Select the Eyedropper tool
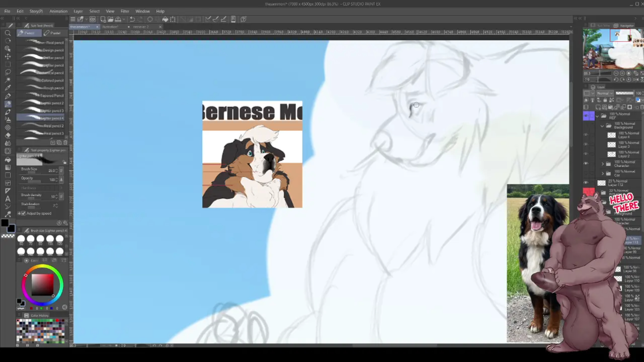Image resolution: width=644 pixels, height=362 pixels. pos(8,88)
